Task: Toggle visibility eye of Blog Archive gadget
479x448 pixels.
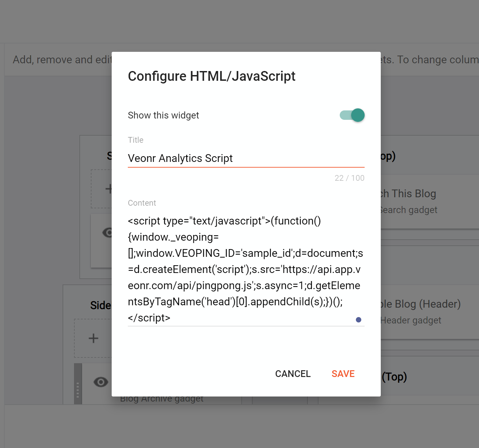Action: point(101,382)
